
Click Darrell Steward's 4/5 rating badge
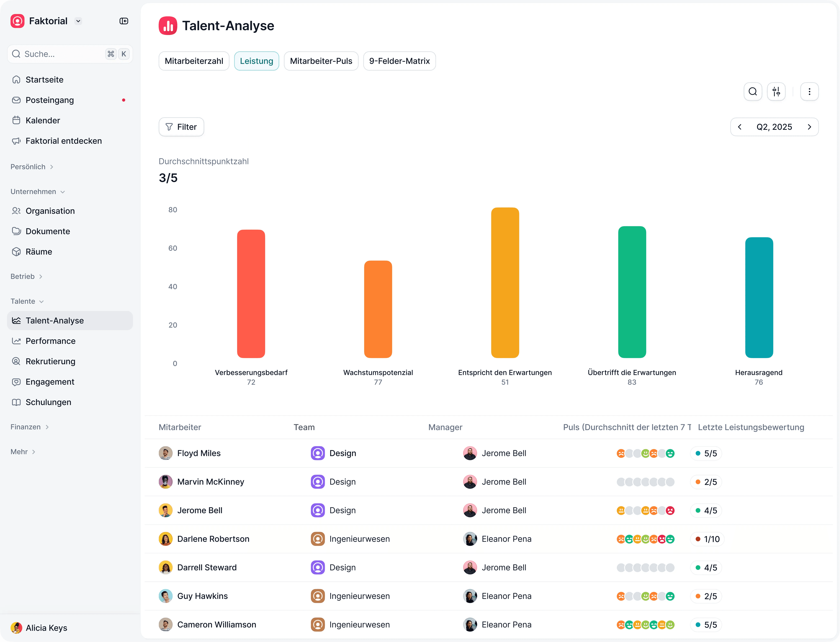pos(706,568)
